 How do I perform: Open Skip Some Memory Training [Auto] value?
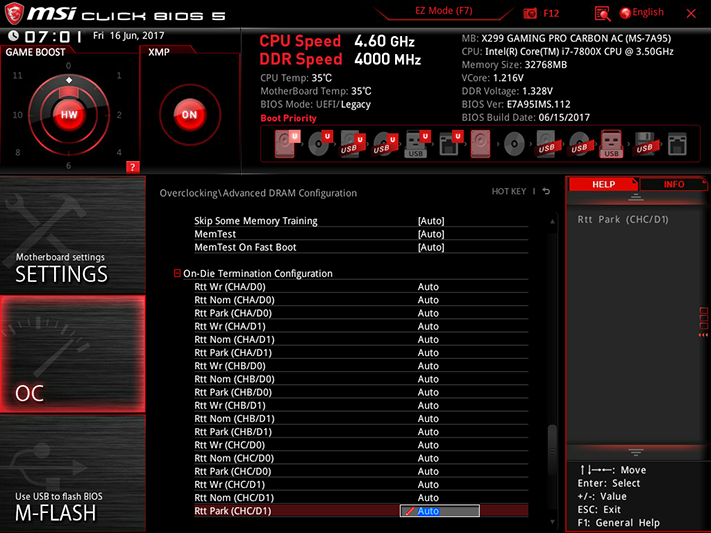tap(431, 221)
